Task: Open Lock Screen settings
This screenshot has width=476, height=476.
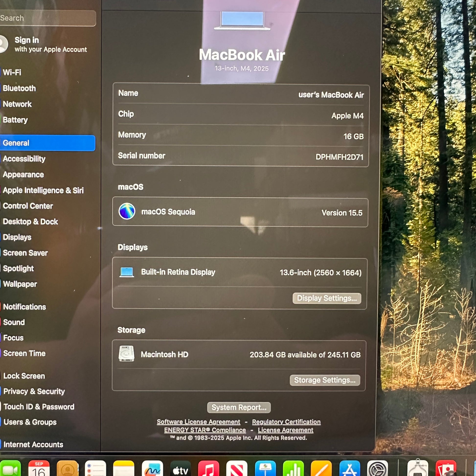Action: (x=24, y=376)
